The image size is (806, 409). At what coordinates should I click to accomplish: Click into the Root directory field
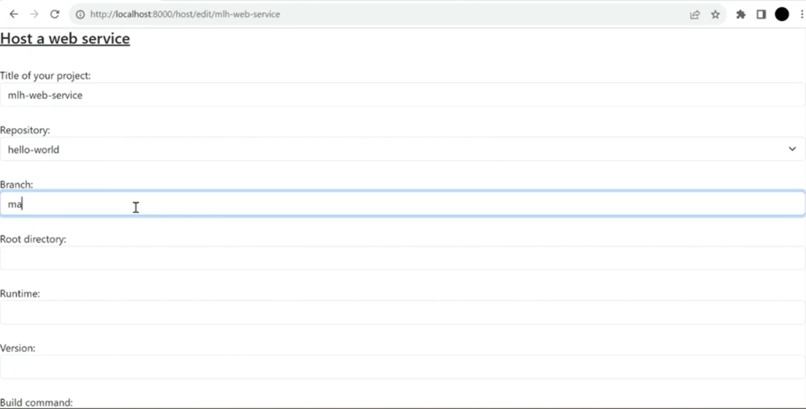[x=402, y=258]
